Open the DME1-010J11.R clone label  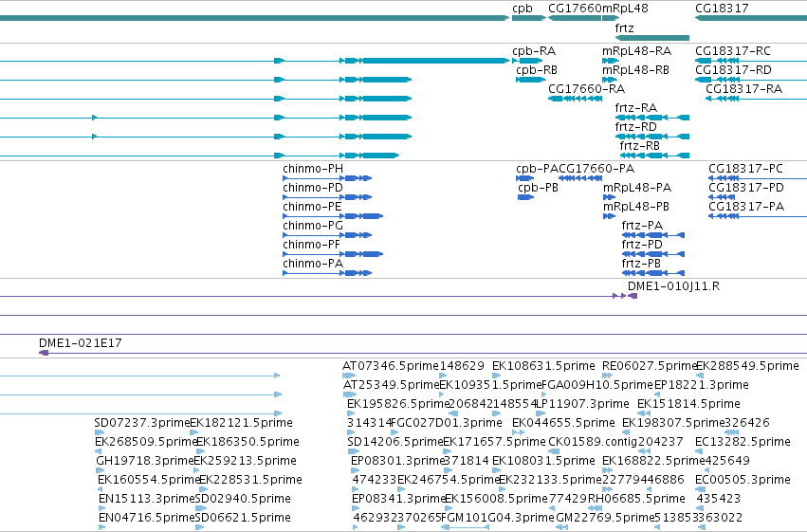(673, 286)
